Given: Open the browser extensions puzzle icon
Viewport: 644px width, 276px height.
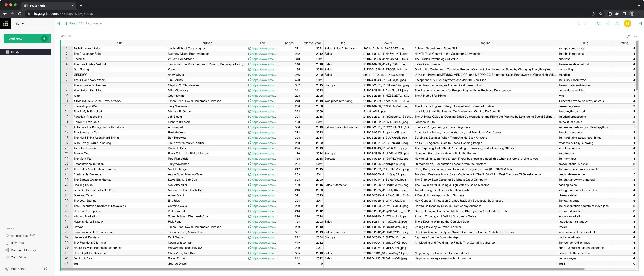Looking at the screenshot, I should [617, 14].
